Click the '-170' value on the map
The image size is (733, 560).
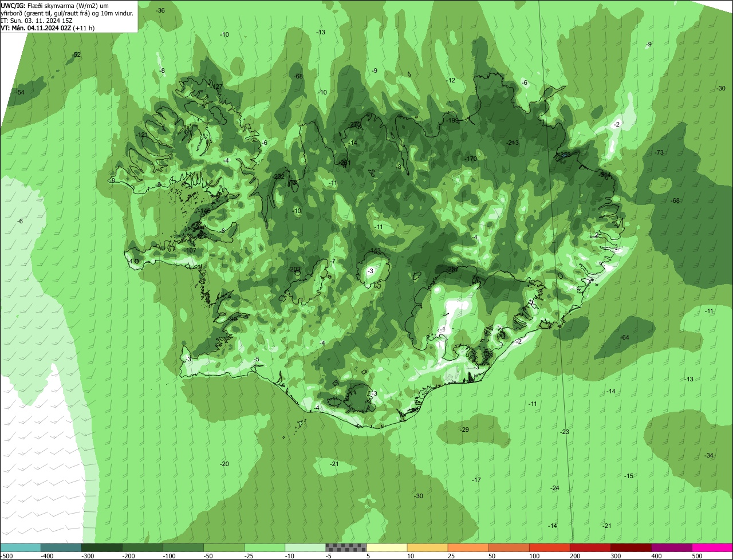pyautogui.click(x=471, y=159)
